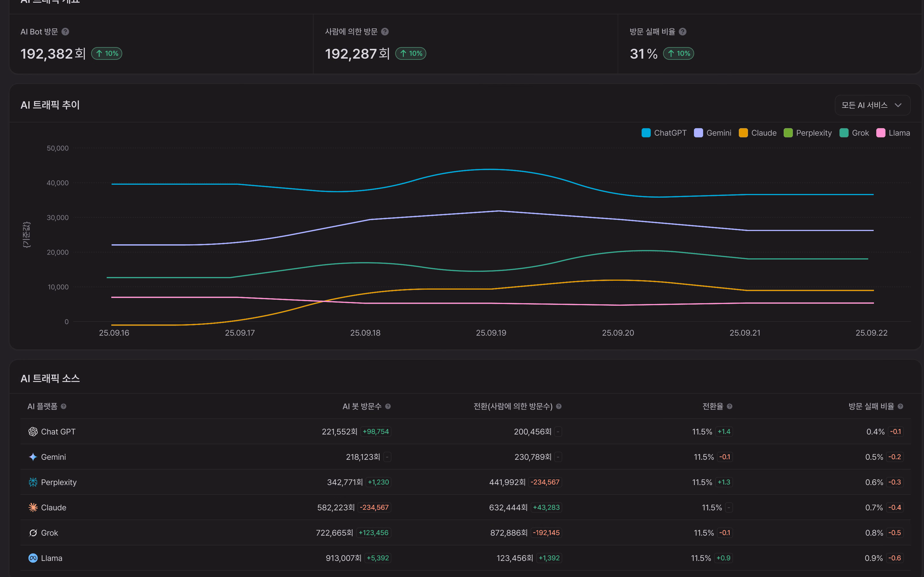Click the AI 트래픽 소스 section title
Image resolution: width=924 pixels, height=577 pixels.
tap(50, 378)
